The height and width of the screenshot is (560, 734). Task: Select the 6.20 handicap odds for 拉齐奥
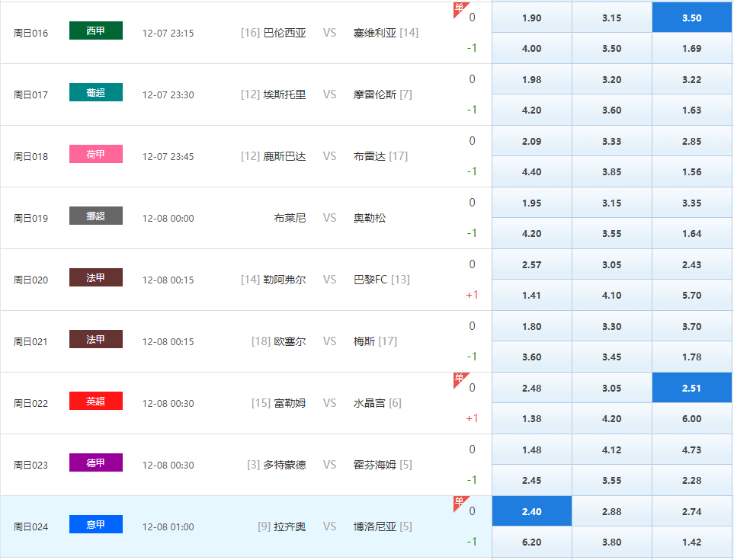point(531,542)
